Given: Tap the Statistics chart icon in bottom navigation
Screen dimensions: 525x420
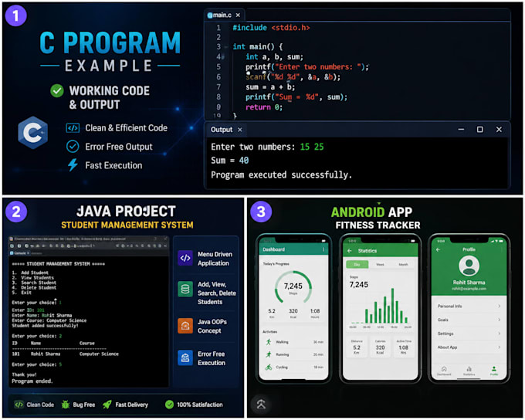Looking at the screenshot, I should pyautogui.click(x=469, y=369).
